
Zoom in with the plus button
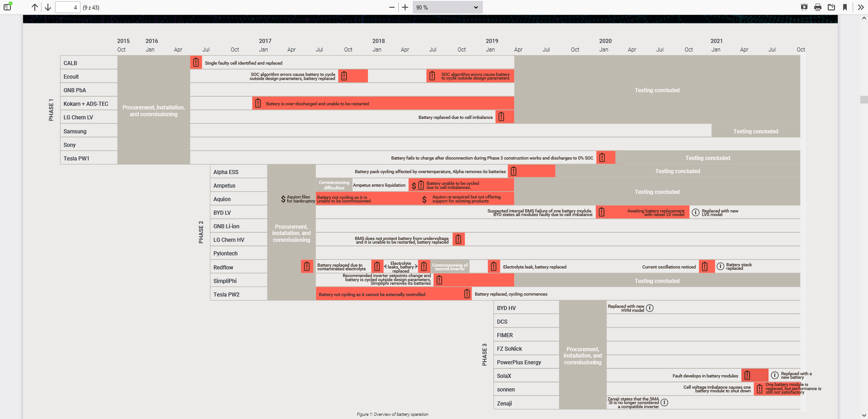[405, 7]
